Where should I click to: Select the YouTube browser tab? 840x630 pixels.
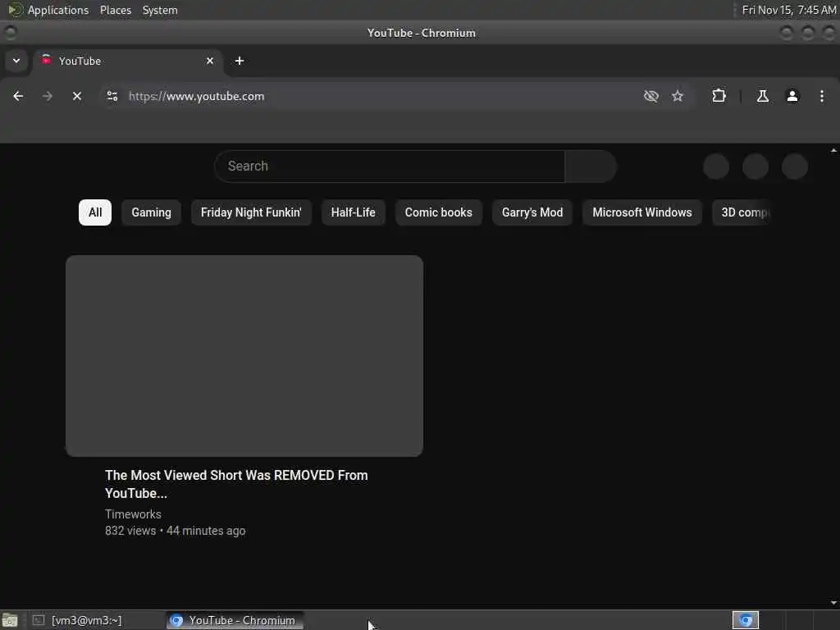point(129,61)
